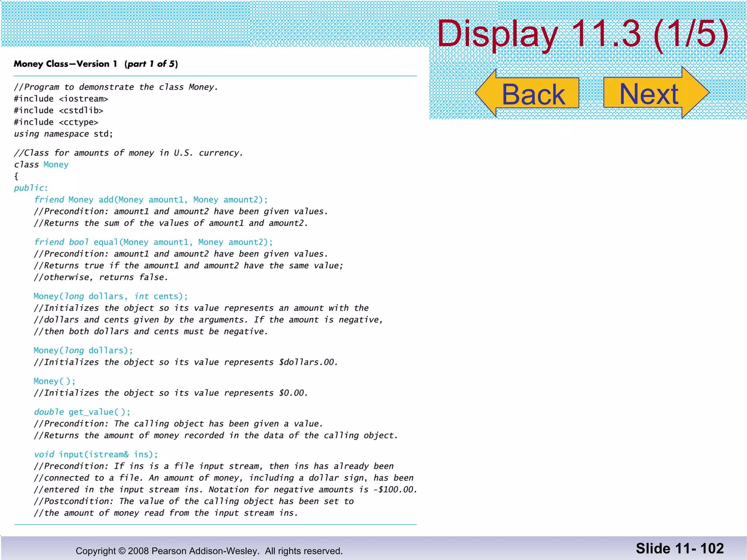The image size is (747, 560).
Task: Click the using namespace std; line
Action: point(63,134)
